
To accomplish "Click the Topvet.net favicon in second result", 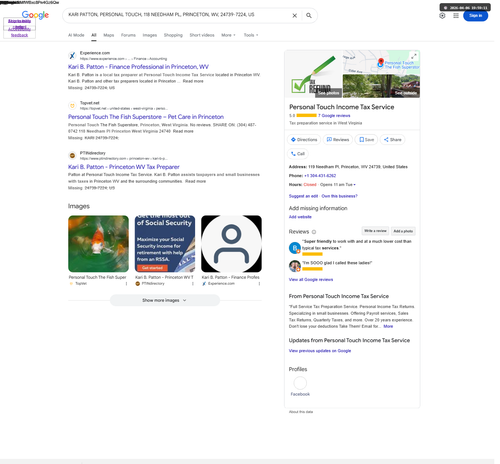I will (x=72, y=106).
